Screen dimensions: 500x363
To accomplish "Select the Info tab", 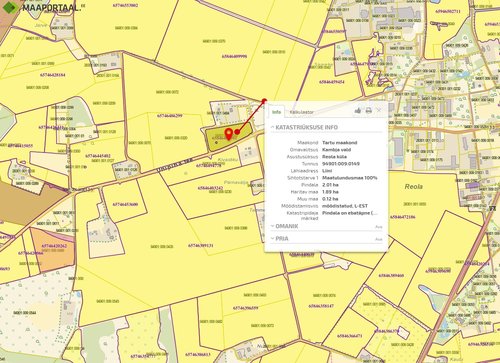I will [276, 112].
